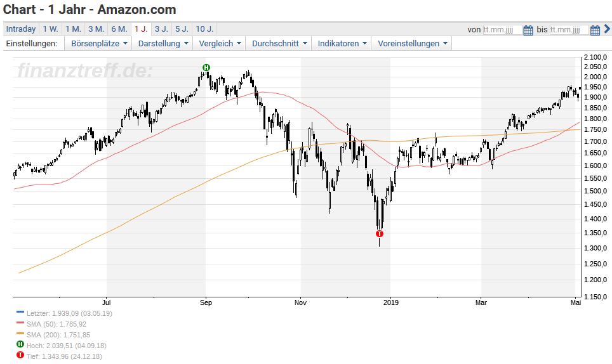Click the 'Chart - 1 Jahr - Amazon.com' heading

coord(90,10)
